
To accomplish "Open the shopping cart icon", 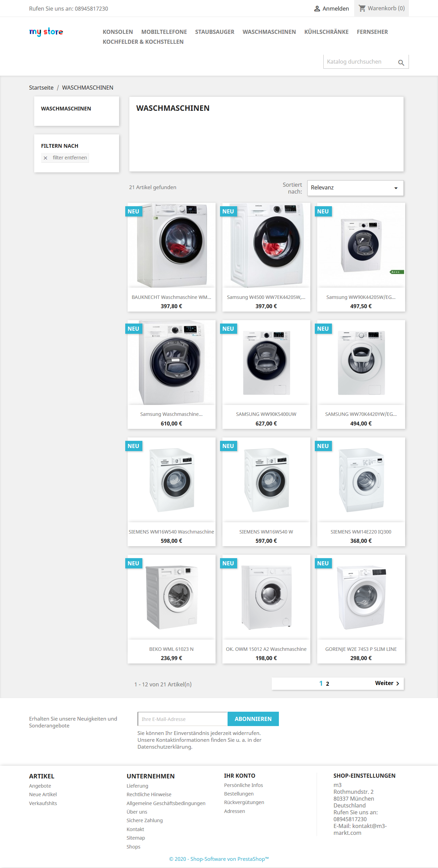I will [x=362, y=8].
